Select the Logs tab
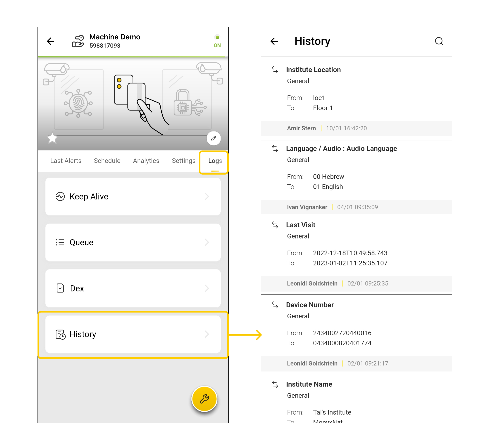Screen dimensions: 488x448 tap(215, 161)
